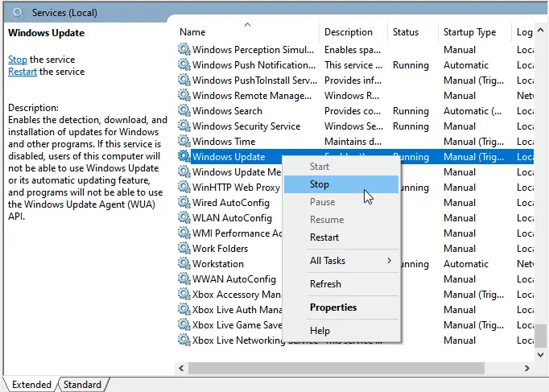Open Properties from the context menu
The width and height of the screenshot is (549, 392).
(x=333, y=307)
